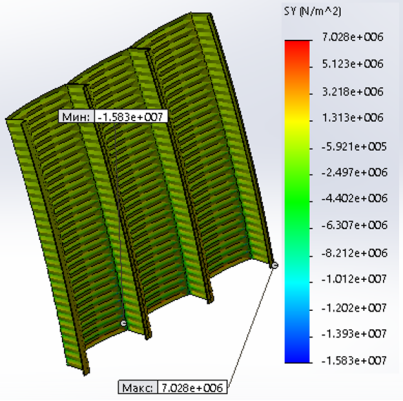Click the SY (N/m^2) legend title
Viewport: 403px width, 401px height.
(x=312, y=12)
